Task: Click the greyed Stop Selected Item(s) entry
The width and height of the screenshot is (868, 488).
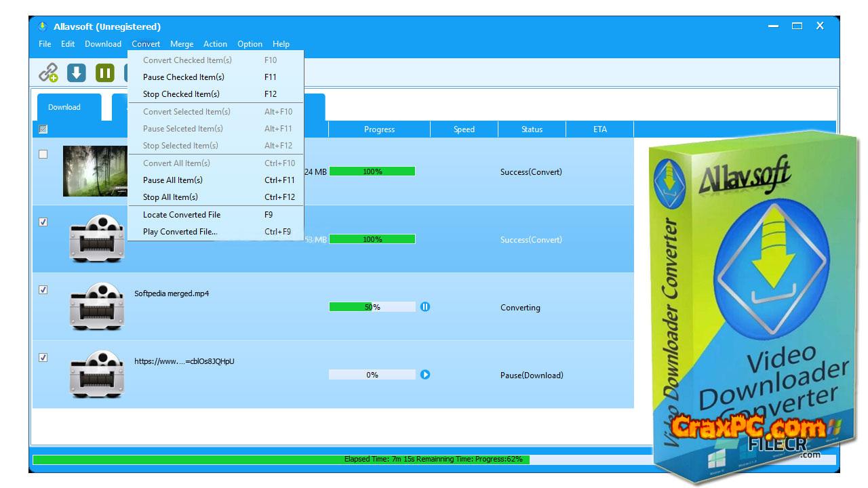Action: [216, 146]
